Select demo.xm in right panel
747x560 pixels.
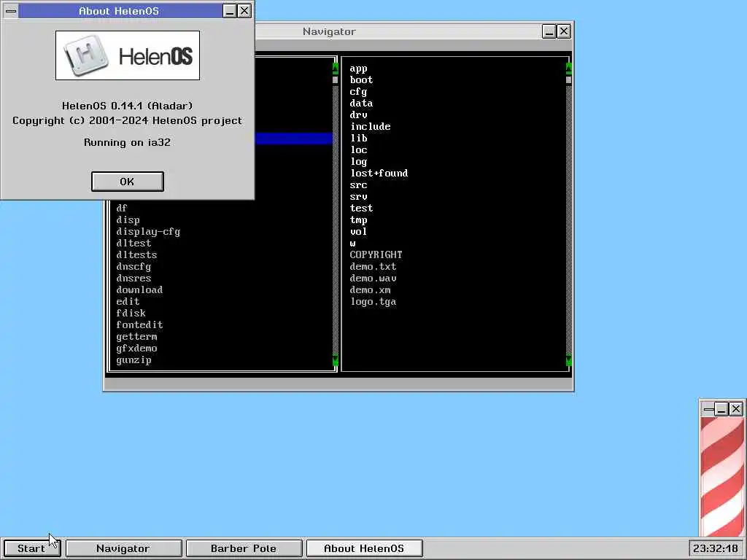[x=370, y=290]
